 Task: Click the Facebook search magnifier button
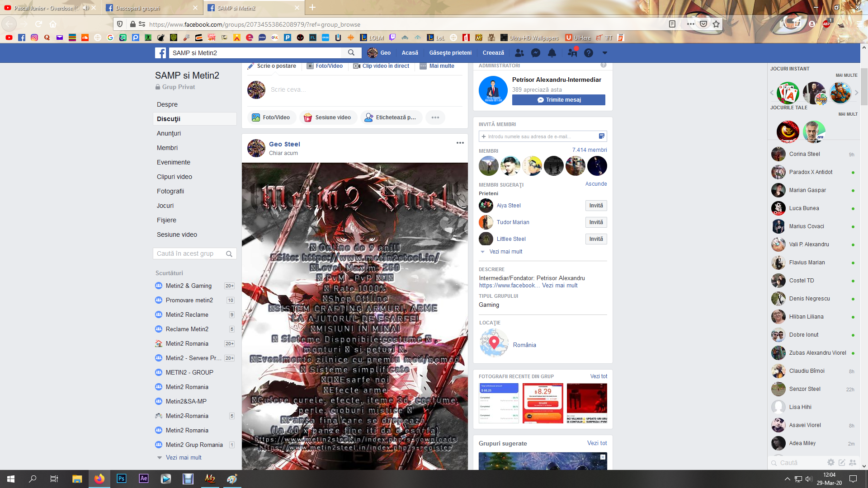(351, 53)
